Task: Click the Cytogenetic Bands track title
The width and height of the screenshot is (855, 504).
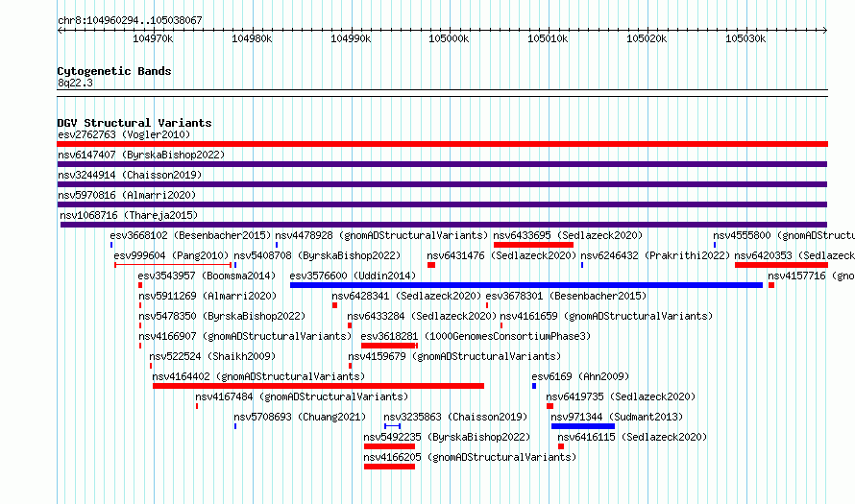Action: point(114,71)
